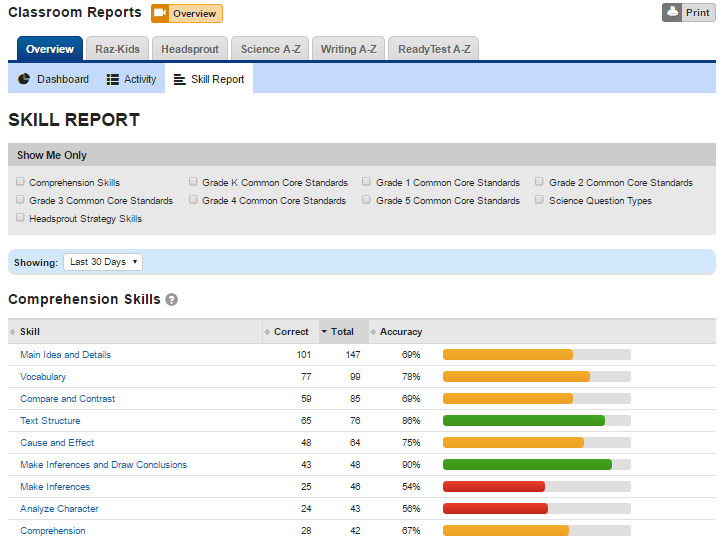This screenshot has height=540, width=728.
Task: Open the Last 30 Days dropdown
Action: (103, 262)
